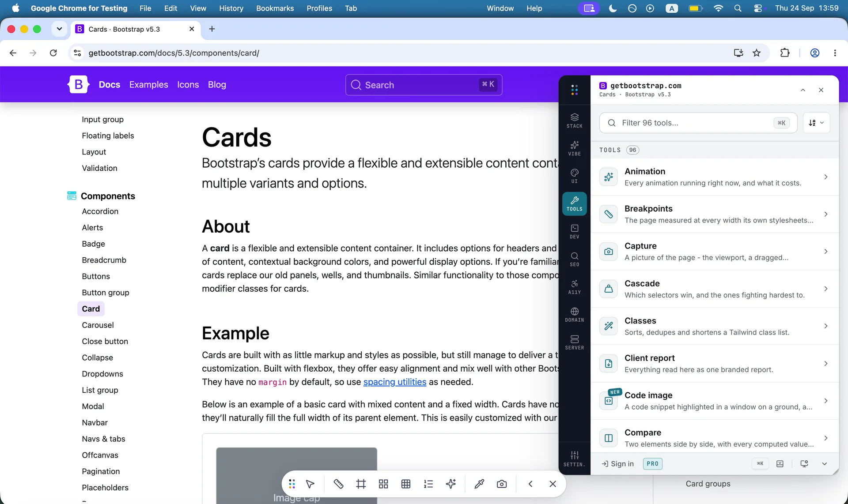The width and height of the screenshot is (848, 504).
Task: Bookmark this page with the star icon
Action: 757,53
